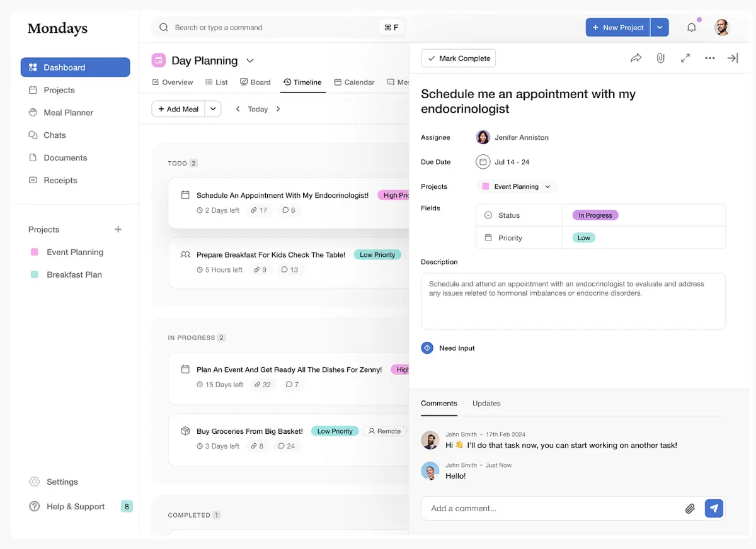Click the paperclip attachment icon in panel header

pos(660,58)
